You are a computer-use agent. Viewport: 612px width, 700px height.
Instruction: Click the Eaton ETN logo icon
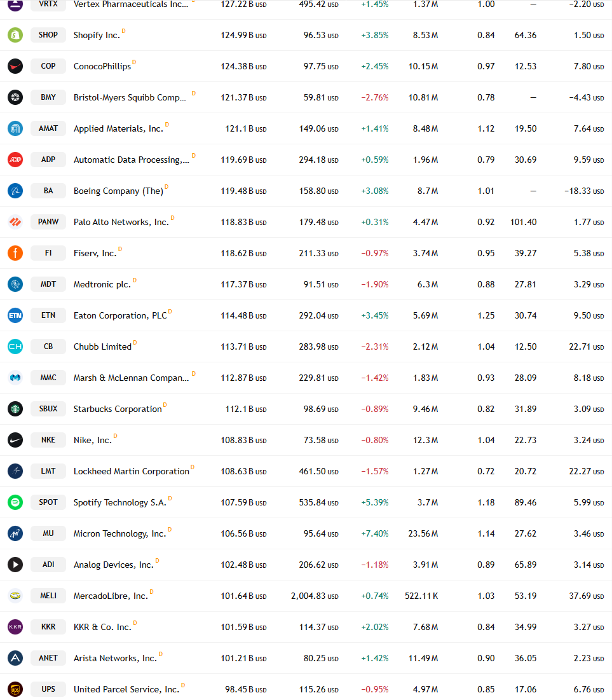click(15, 315)
